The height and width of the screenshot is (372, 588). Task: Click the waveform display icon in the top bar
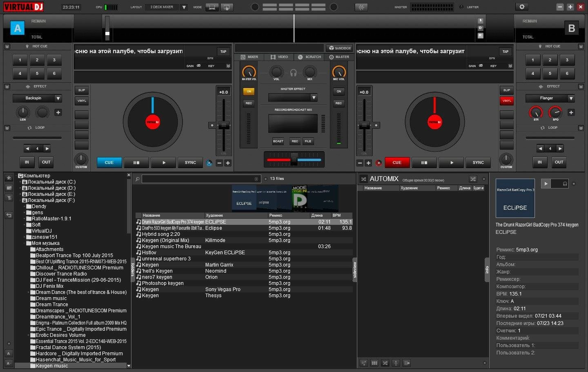pyautogui.click(x=361, y=7)
